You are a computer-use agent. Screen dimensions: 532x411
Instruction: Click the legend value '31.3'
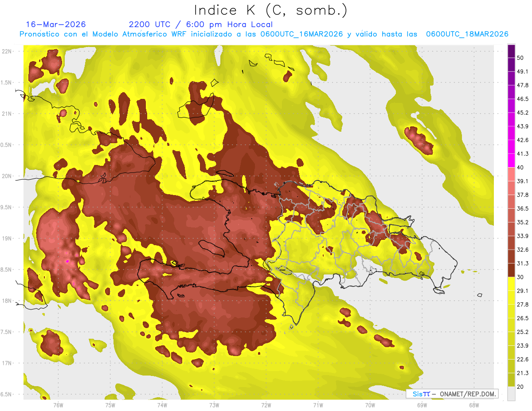tap(522, 263)
